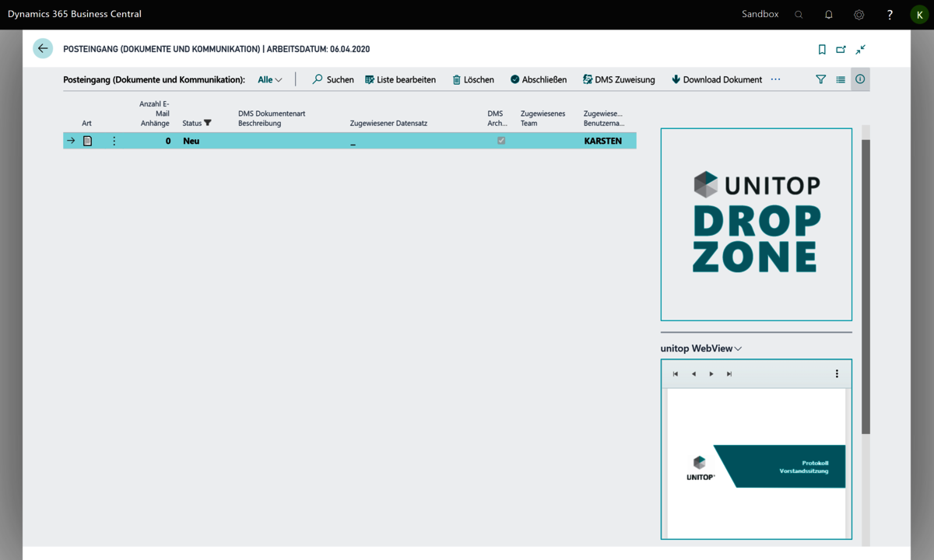
Task: Open settings gear in top bar
Action: click(x=859, y=14)
